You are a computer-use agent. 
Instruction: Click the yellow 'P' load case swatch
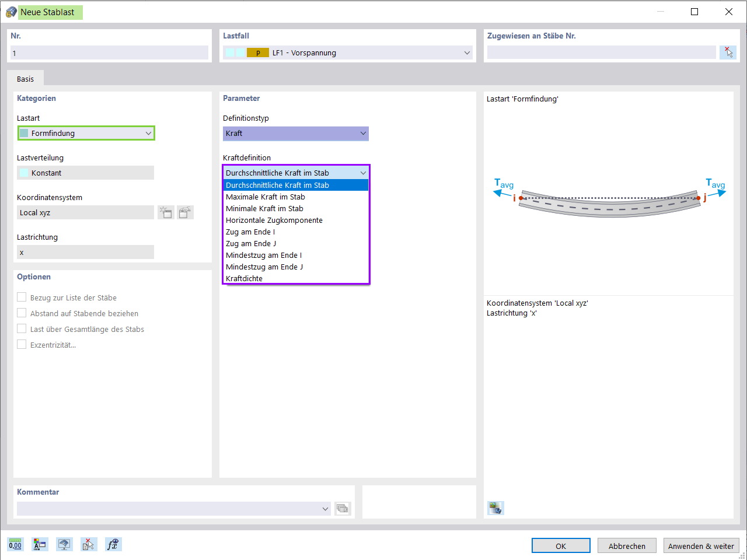point(258,52)
